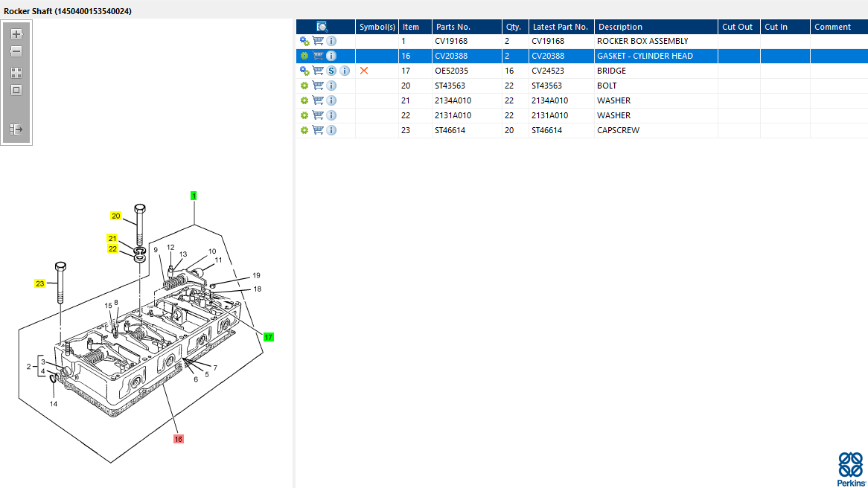Zoom in on the parts diagram
This screenshot has width=868, height=488.
click(16, 34)
